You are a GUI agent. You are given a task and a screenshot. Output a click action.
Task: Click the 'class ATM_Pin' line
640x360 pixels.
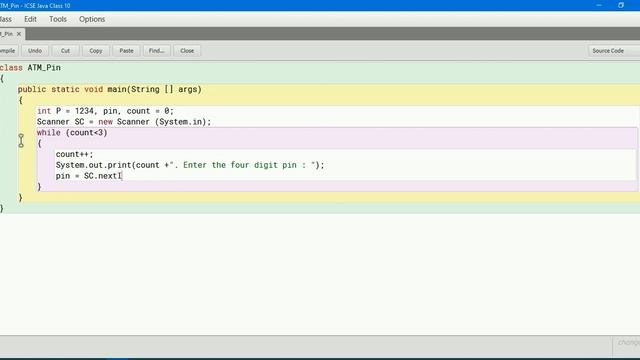point(30,68)
